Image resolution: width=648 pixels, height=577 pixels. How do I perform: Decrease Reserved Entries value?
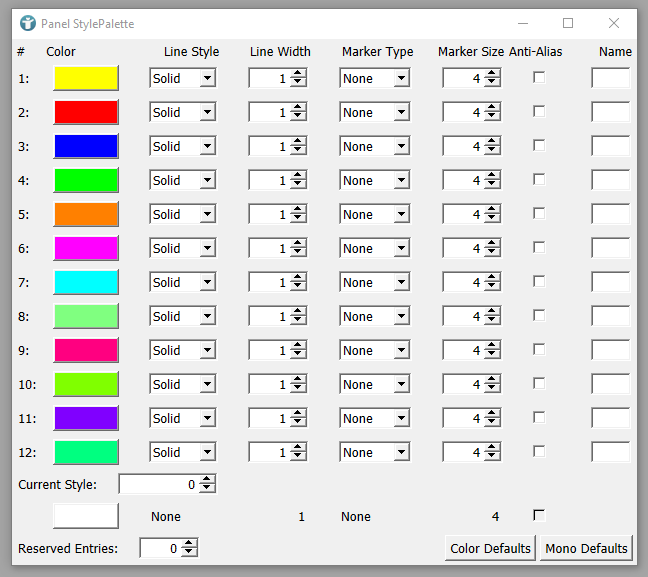click(189, 553)
